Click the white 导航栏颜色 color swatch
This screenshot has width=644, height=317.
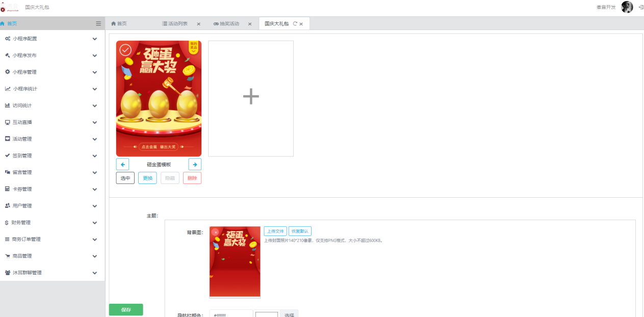tap(267, 314)
